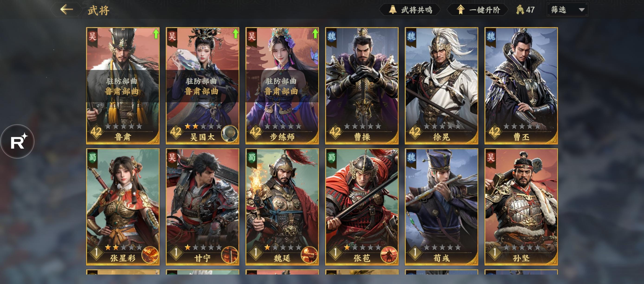
Task: Open the 曹丕 general card
Action: click(x=521, y=86)
